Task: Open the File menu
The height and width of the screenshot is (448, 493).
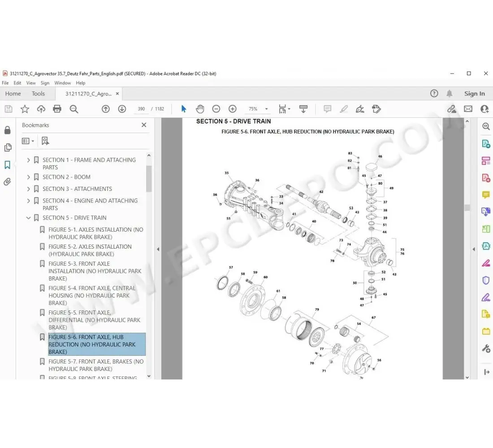Action: coord(5,83)
